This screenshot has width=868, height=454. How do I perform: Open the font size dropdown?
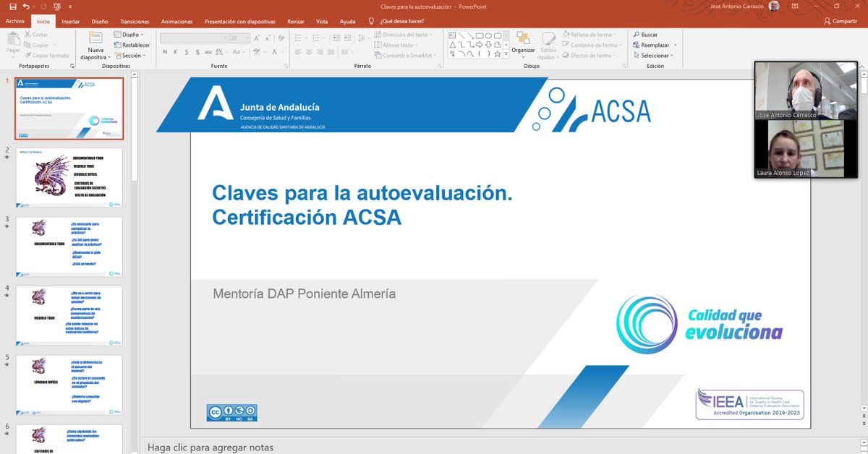[x=247, y=38]
